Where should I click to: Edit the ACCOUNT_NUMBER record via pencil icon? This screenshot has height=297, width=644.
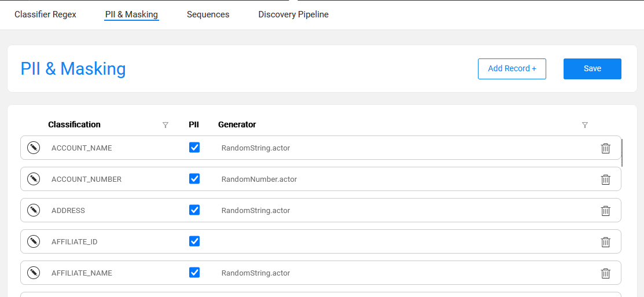(34, 179)
